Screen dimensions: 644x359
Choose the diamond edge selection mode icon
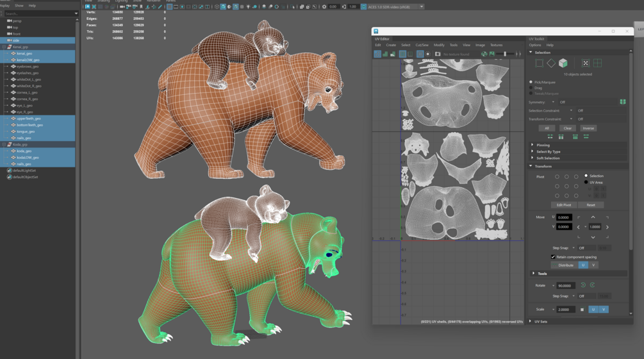pyautogui.click(x=551, y=63)
